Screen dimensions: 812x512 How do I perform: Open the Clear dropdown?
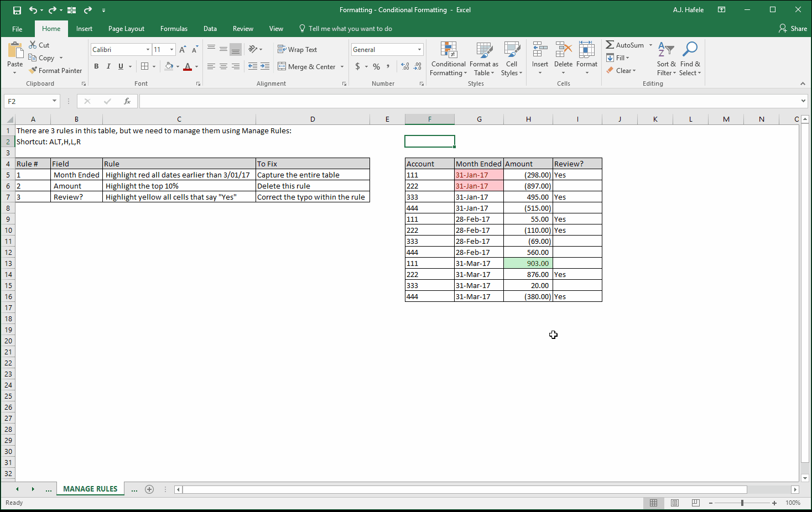pyautogui.click(x=621, y=70)
